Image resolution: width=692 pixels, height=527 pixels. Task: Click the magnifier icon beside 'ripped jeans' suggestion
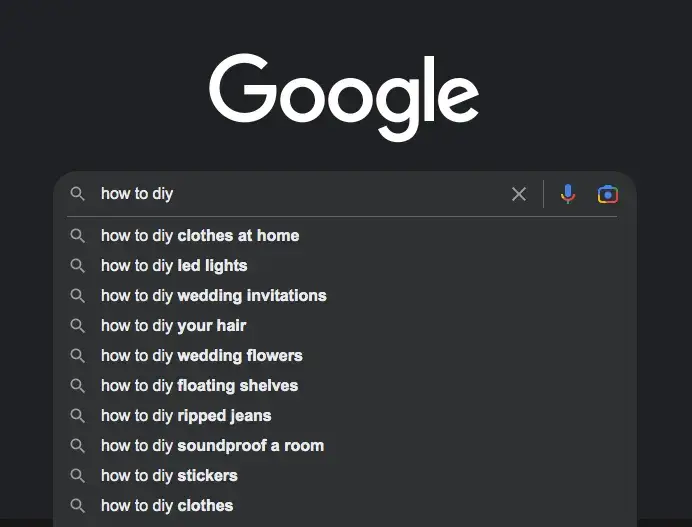pyautogui.click(x=77, y=416)
